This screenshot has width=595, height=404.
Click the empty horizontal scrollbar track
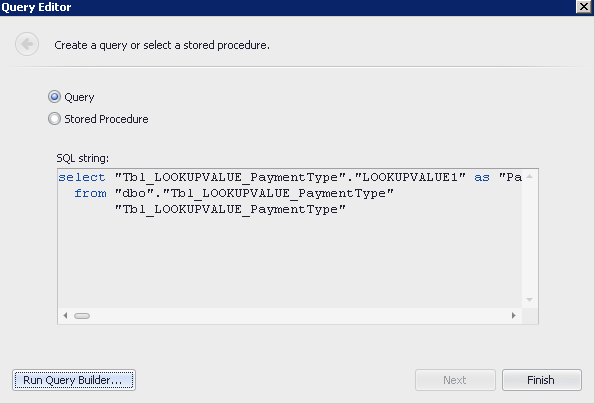(x=298, y=316)
